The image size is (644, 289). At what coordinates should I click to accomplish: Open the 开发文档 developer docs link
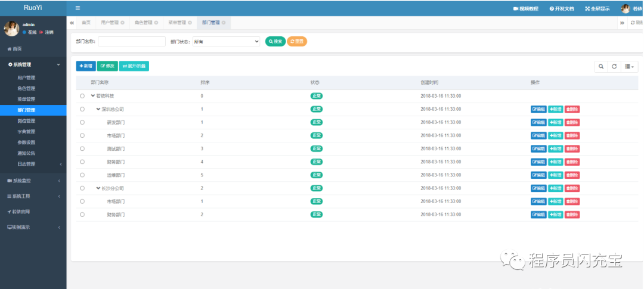[x=562, y=8]
